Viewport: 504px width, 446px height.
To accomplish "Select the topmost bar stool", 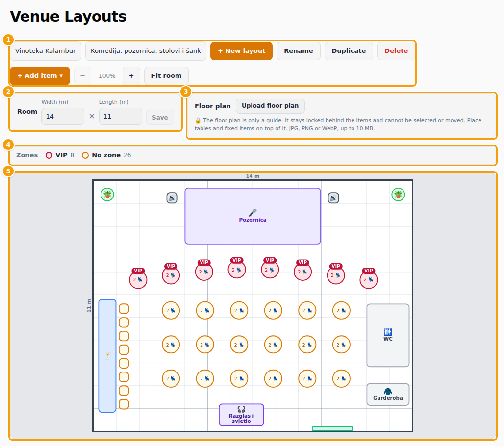I will click(x=124, y=309).
